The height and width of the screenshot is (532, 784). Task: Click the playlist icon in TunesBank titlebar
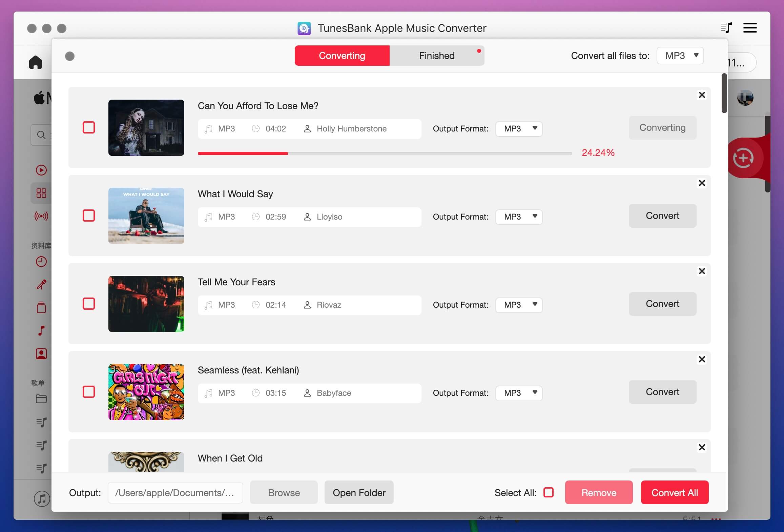coord(726,27)
